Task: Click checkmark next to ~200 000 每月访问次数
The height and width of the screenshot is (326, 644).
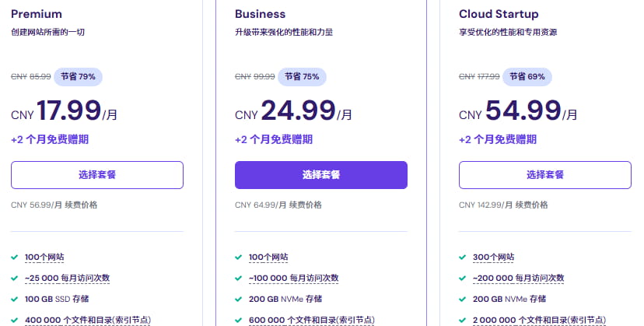Action: (x=463, y=278)
